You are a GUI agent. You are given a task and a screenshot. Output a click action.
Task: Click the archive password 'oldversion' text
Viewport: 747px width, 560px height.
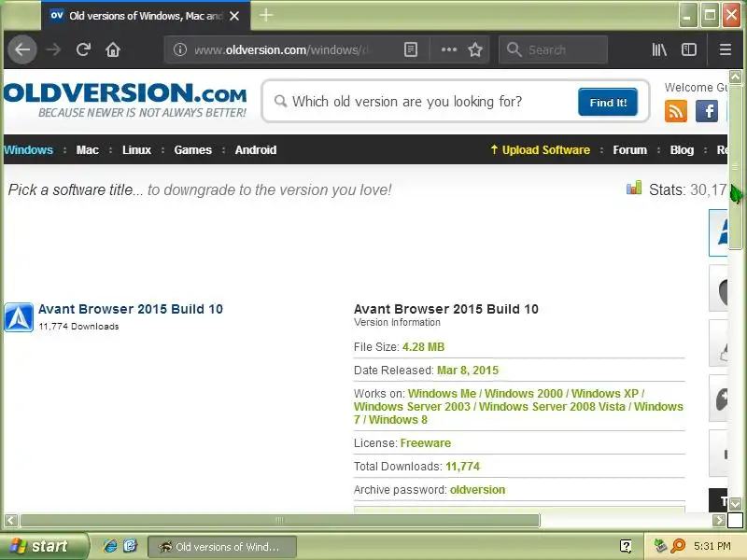(477, 489)
